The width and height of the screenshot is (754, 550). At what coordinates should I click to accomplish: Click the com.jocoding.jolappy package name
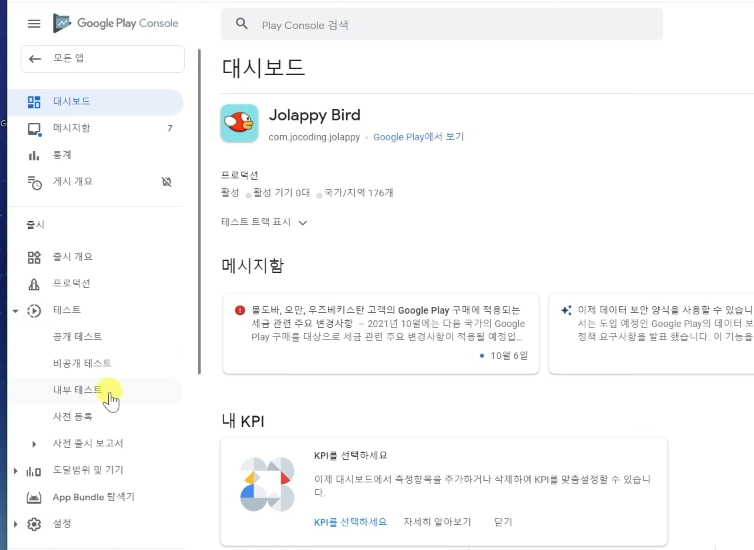point(314,137)
